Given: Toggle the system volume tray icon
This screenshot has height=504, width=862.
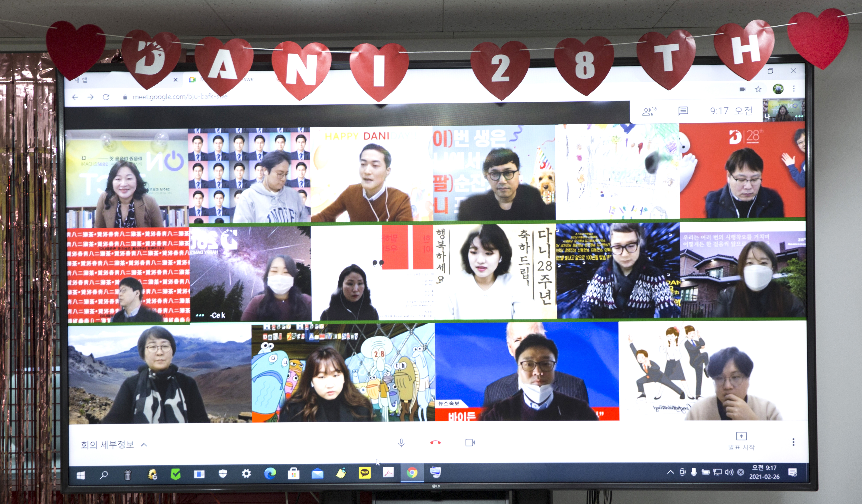Looking at the screenshot, I should (729, 472).
